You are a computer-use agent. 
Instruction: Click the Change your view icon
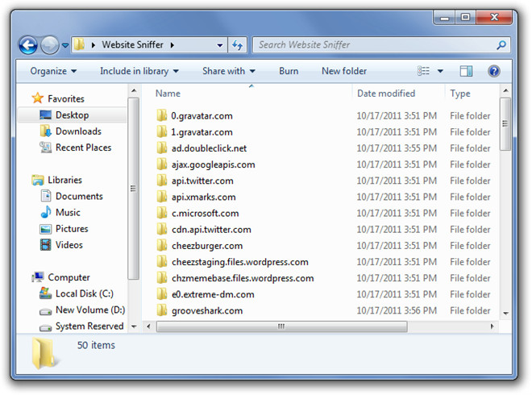tap(423, 71)
